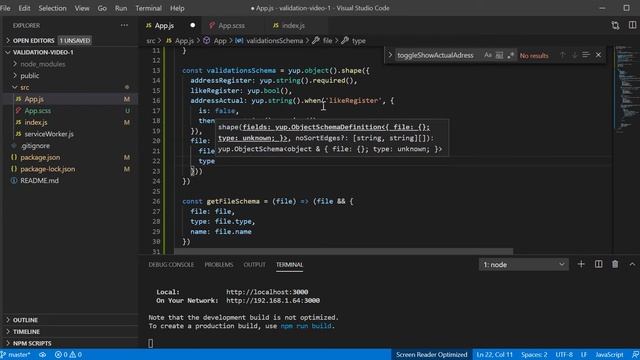Switch to the Output panel tab
Screen dimensions: 640x360
pos(254,264)
